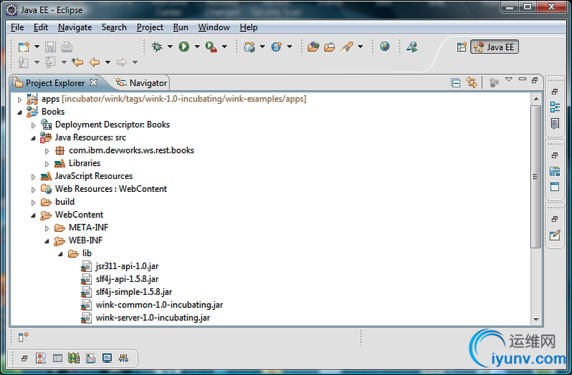
Task: Click the Open Web Browser globe icon
Action: click(x=384, y=46)
